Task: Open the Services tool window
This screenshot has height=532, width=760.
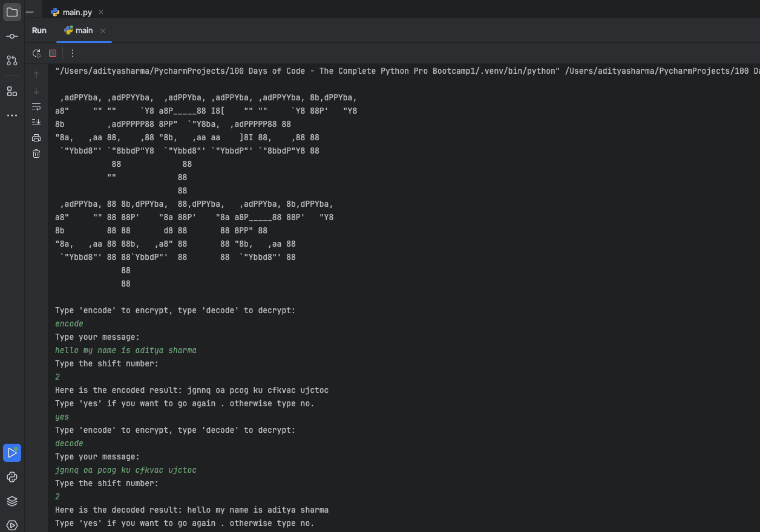Action: click(x=12, y=525)
